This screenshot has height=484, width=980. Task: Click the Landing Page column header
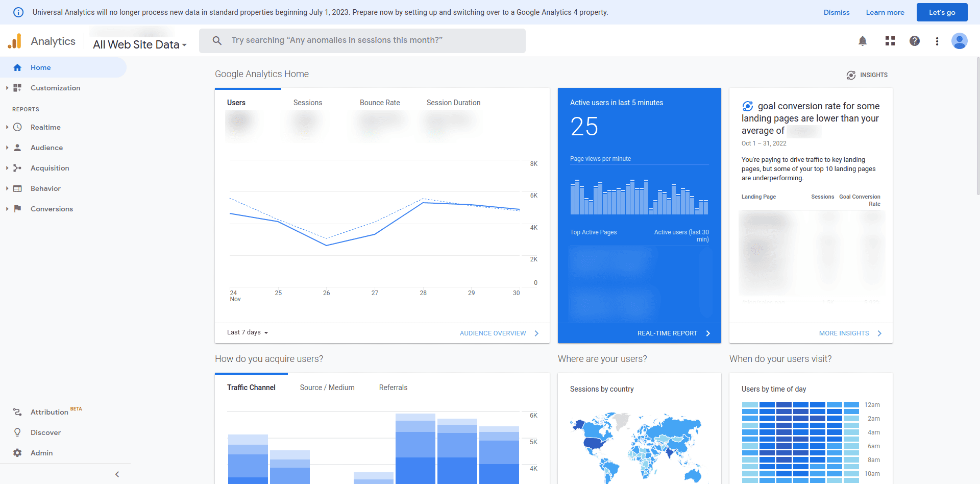(x=758, y=197)
